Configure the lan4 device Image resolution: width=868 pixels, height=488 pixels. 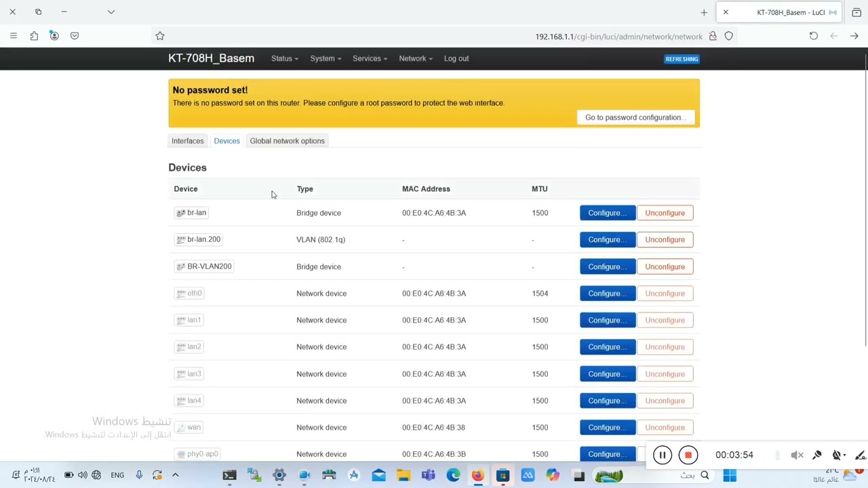(608, 401)
